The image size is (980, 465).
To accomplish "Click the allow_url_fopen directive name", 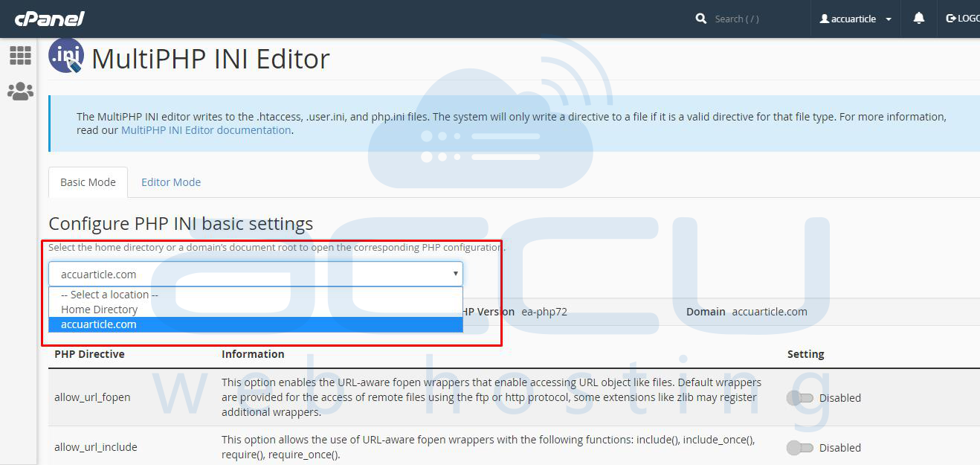I will (x=92, y=397).
